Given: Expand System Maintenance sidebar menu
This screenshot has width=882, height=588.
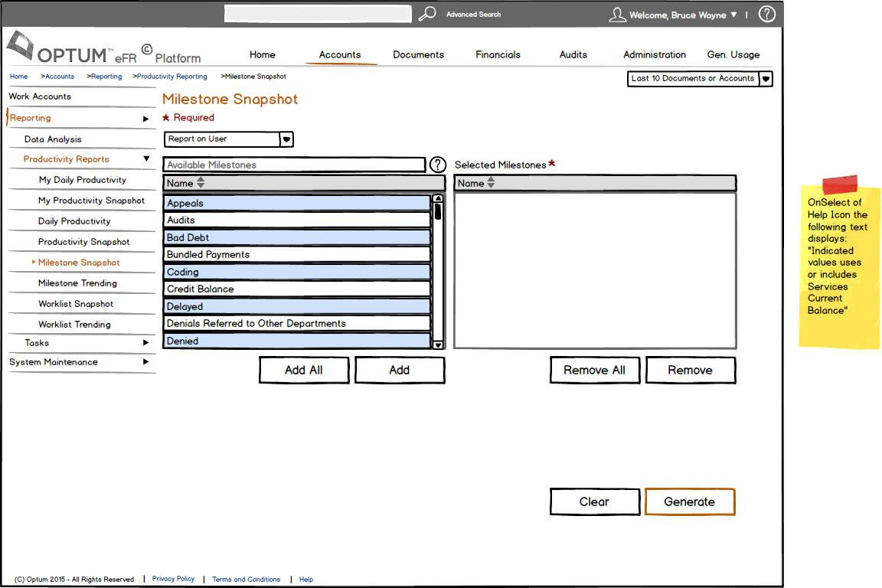Looking at the screenshot, I should click(145, 362).
